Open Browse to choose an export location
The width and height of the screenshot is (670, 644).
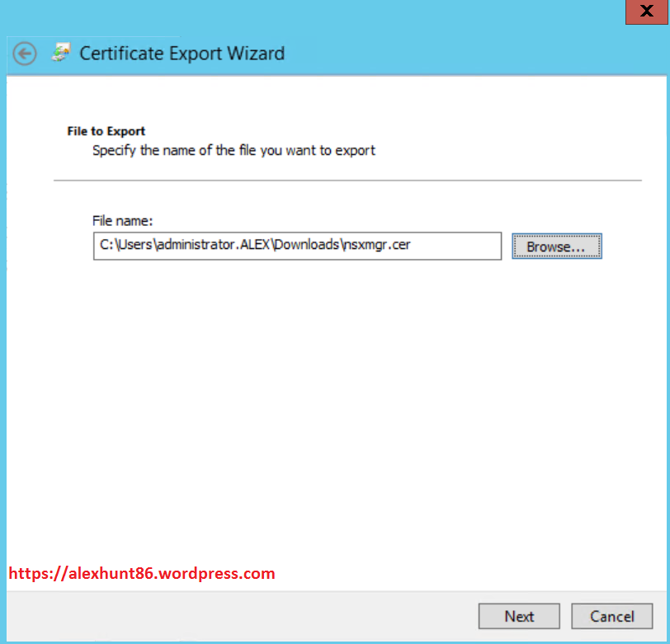pos(556,246)
